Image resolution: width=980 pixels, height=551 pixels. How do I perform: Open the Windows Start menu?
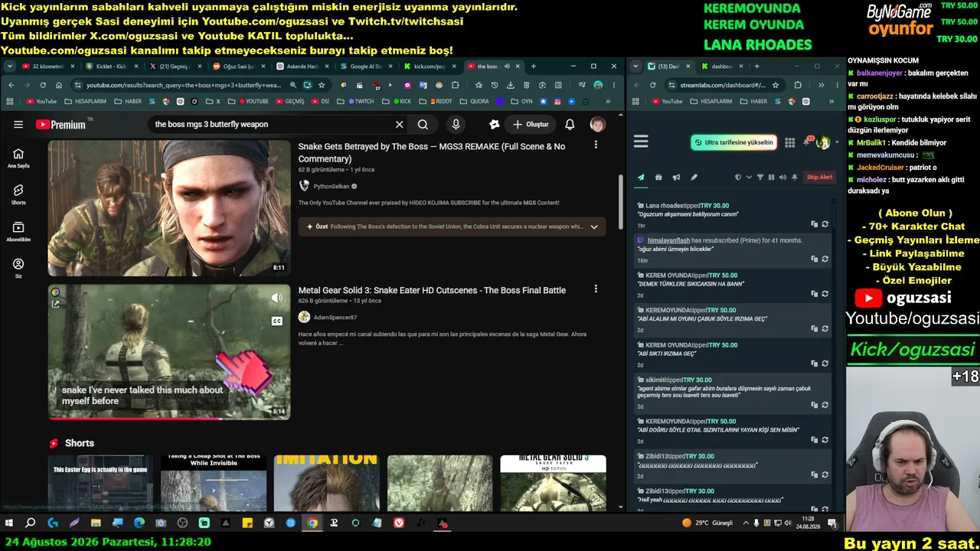click(9, 523)
